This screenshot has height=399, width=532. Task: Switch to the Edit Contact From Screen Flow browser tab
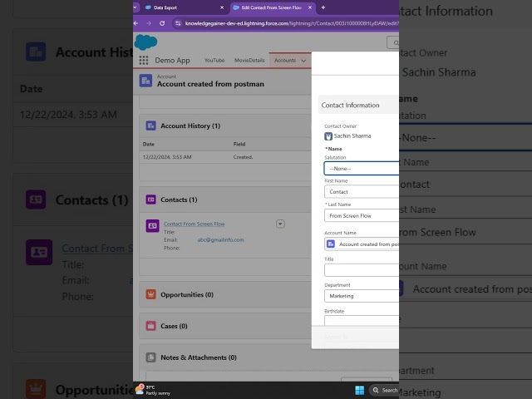(273, 7)
